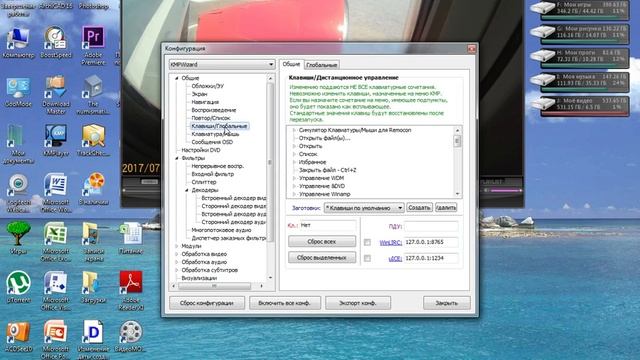
Task: Open the Питание desktop file
Action: pos(131,238)
